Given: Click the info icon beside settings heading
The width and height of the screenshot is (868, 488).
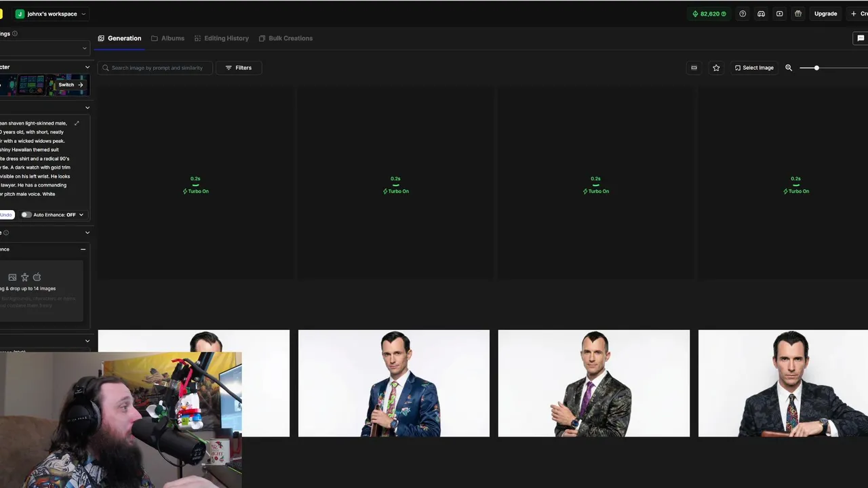Looking at the screenshot, I should (15, 33).
